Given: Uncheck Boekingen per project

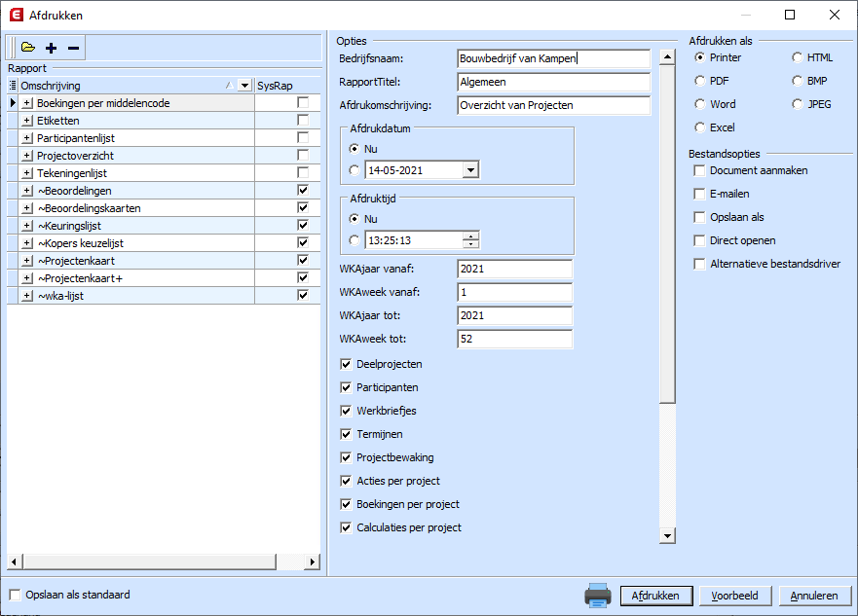Looking at the screenshot, I should 346,504.
